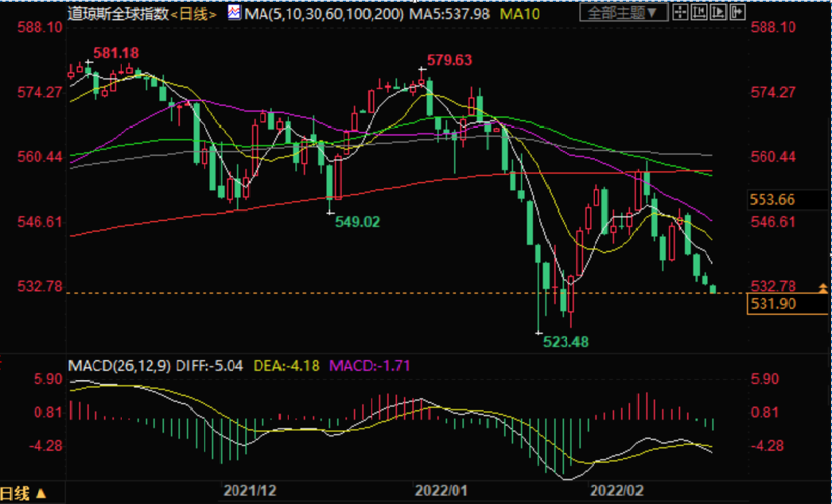This screenshot has height=504, width=832.
Task: Click the orange arrow beside 532.78 on right
Action: (823, 288)
